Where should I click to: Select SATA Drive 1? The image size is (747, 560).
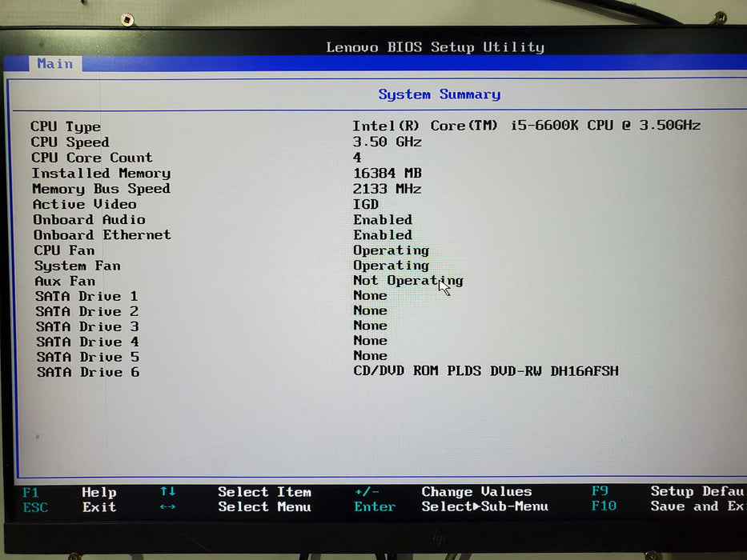pos(84,296)
